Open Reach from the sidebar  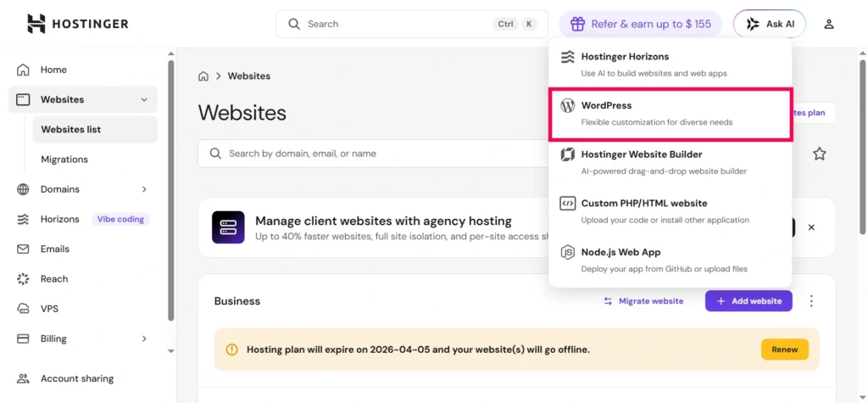point(53,278)
